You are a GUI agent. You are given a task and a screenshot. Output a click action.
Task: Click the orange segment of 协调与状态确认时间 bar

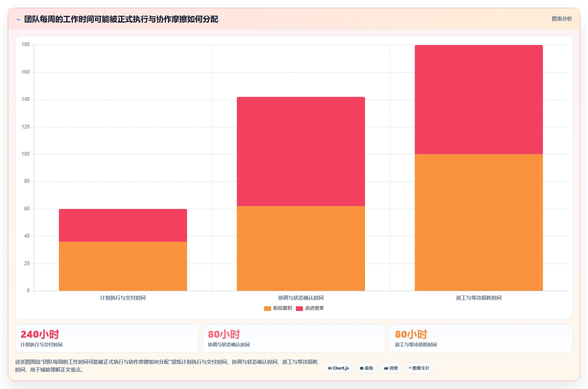coord(301,248)
